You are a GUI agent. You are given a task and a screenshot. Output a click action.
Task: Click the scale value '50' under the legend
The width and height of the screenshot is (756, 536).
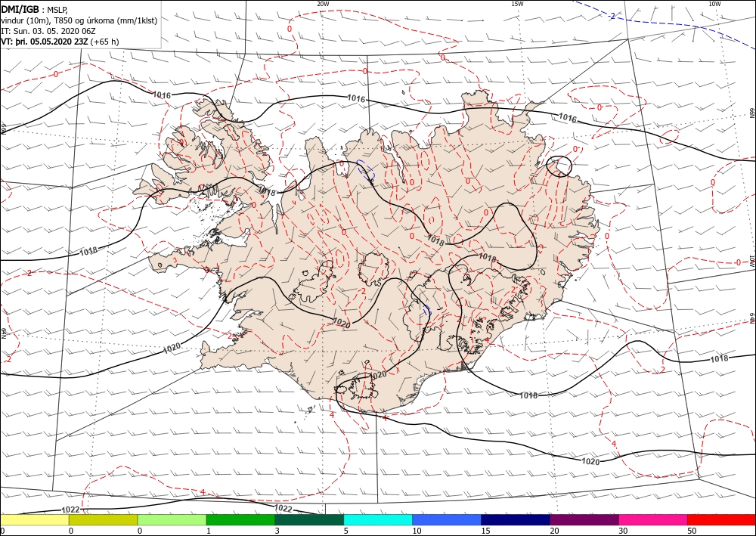point(692,531)
